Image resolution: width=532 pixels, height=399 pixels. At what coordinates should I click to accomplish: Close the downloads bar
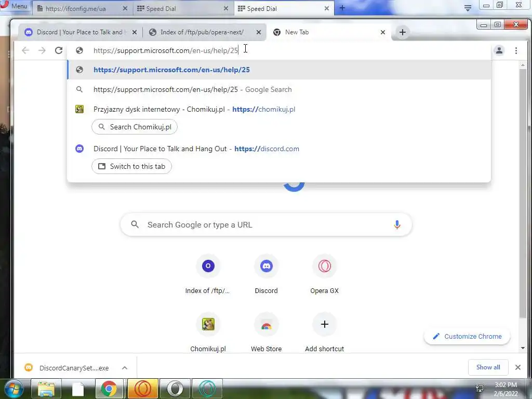click(x=518, y=367)
